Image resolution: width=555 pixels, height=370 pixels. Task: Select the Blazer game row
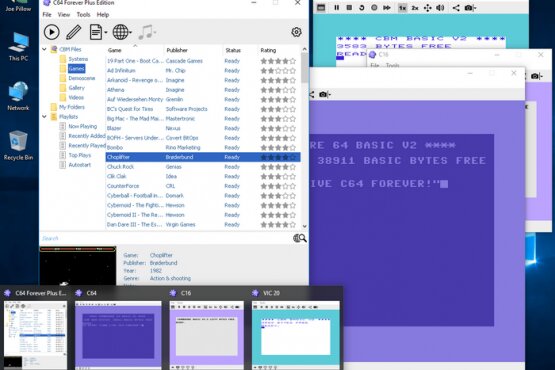[203, 128]
